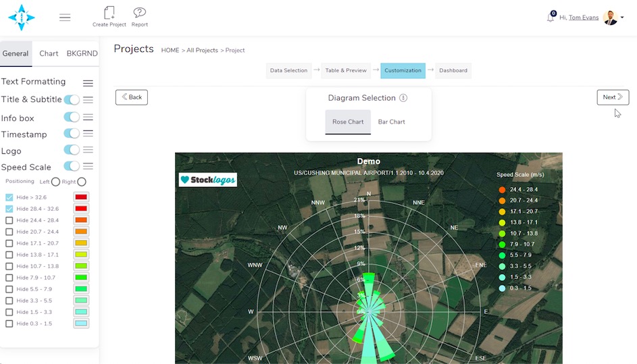Open color swatch for 3.3 - 5.5
Screen dimensions: 637x364
81,301
